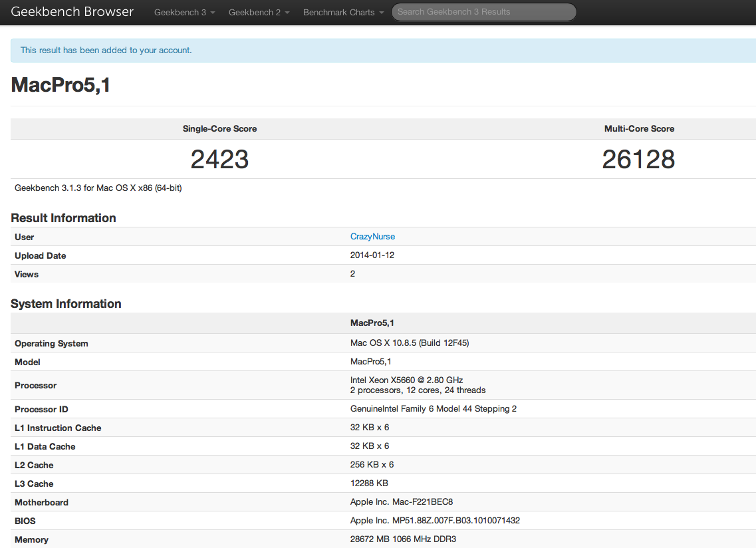Select the Apple Inc. Mac-F221BEC8 motherboard value
The height and width of the screenshot is (552, 756).
[401, 502]
